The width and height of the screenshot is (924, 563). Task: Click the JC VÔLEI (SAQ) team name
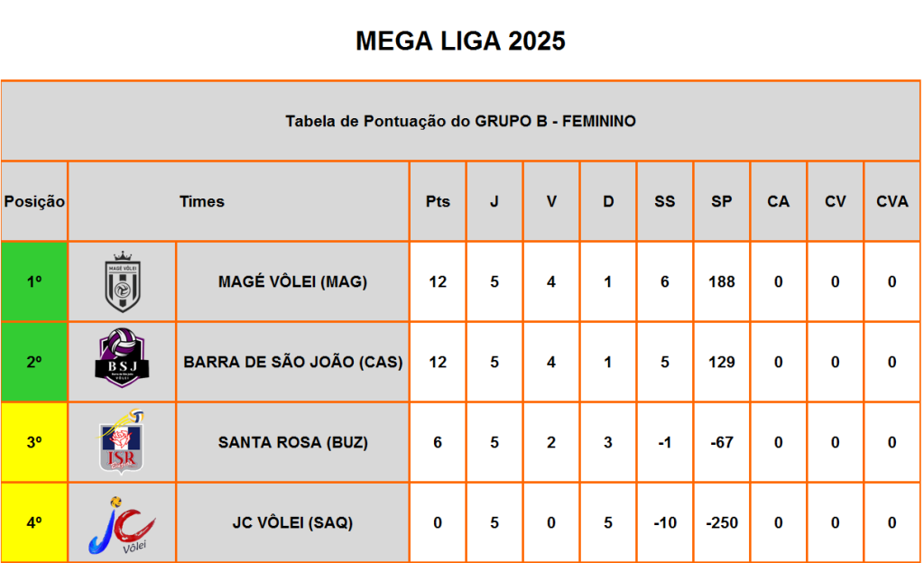[x=292, y=523]
